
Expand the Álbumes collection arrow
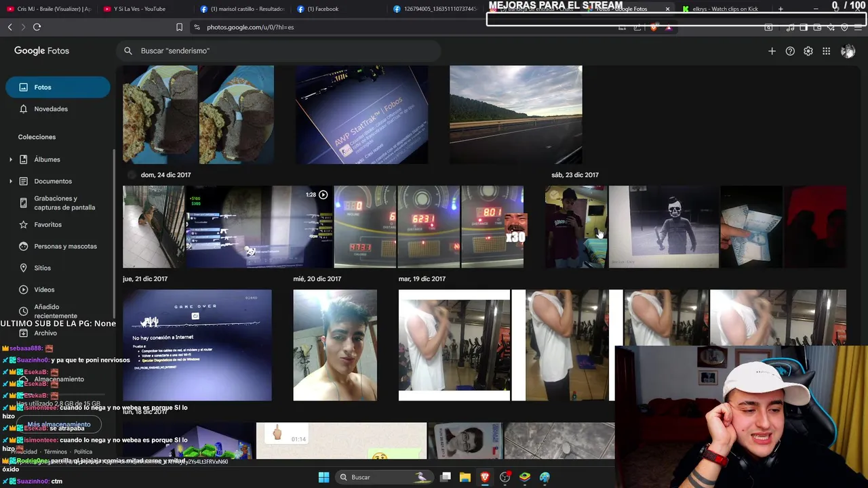(10, 159)
